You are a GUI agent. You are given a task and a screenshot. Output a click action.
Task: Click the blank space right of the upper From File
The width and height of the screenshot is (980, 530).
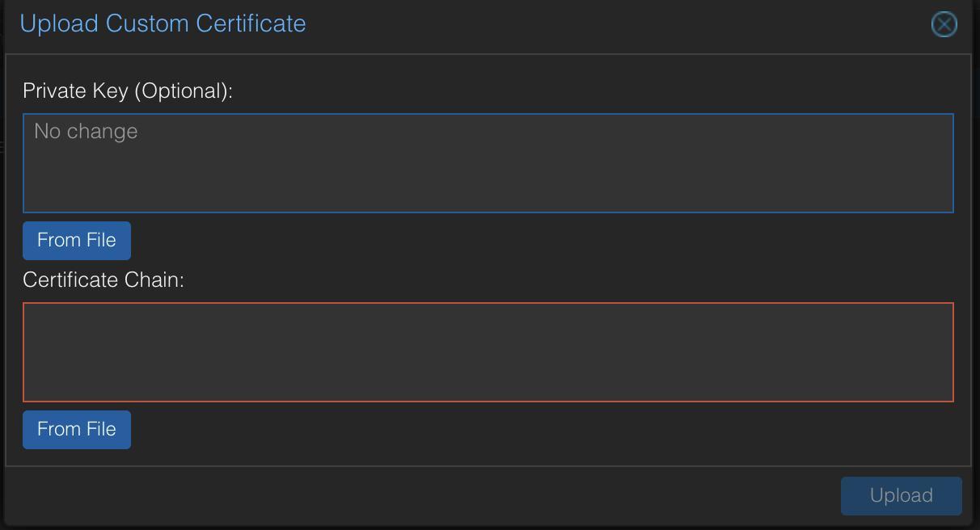pyautogui.click(x=542, y=240)
